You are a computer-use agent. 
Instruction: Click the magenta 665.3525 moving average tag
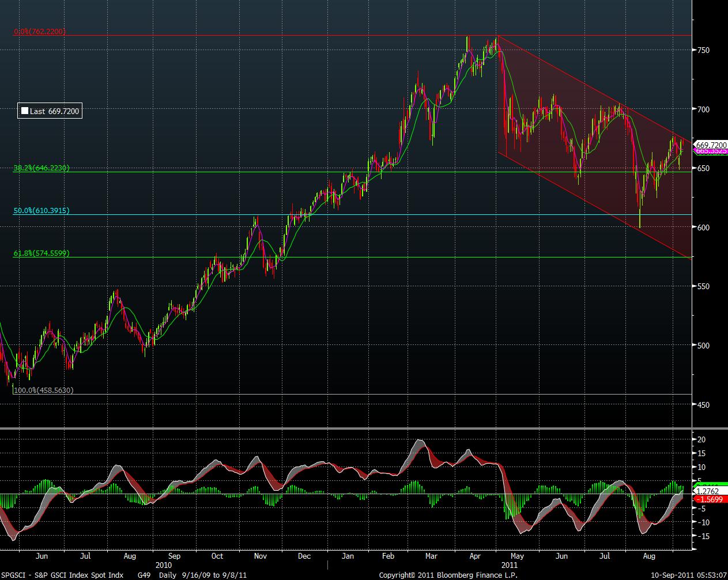coord(711,151)
